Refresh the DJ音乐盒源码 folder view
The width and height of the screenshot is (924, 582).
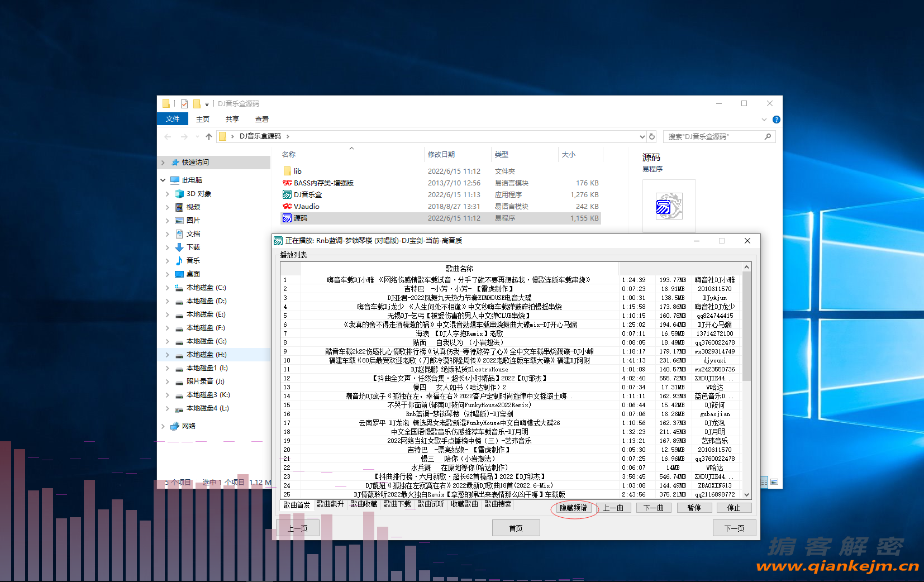(652, 136)
